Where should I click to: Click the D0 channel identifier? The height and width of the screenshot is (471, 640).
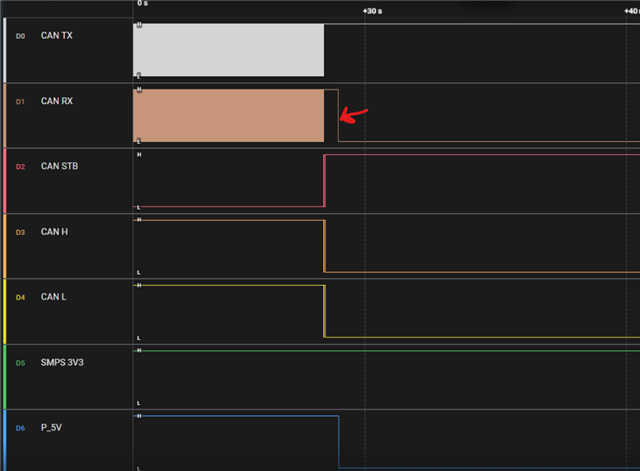(x=20, y=36)
